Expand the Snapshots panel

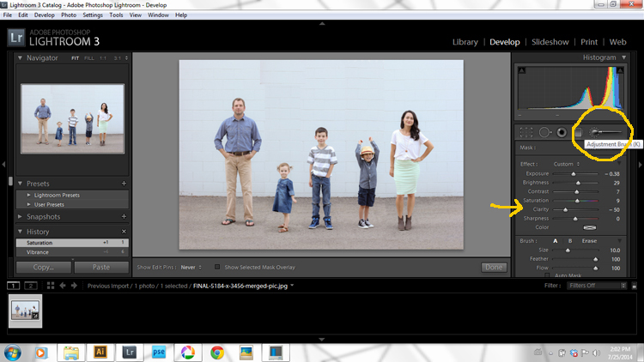(x=20, y=216)
